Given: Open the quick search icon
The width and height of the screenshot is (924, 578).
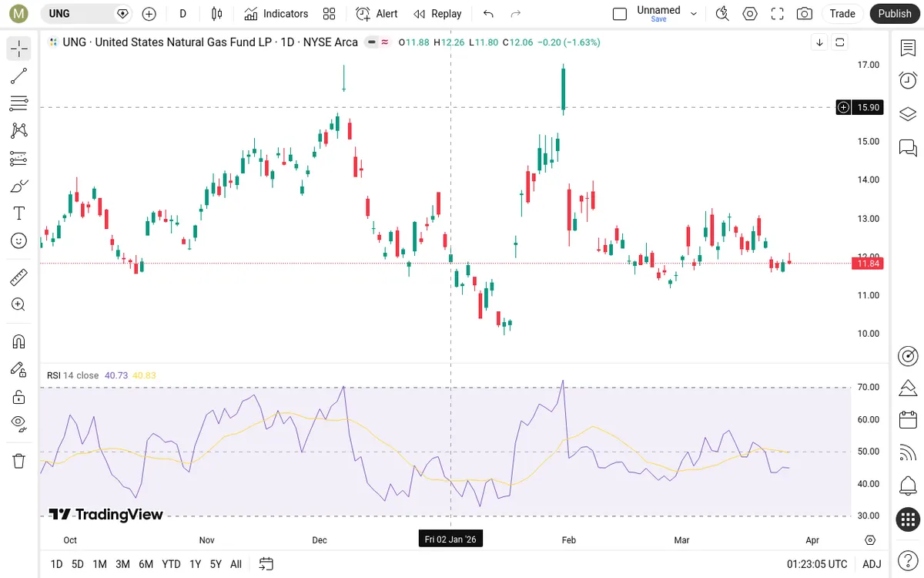Looking at the screenshot, I should pyautogui.click(x=722, y=14).
